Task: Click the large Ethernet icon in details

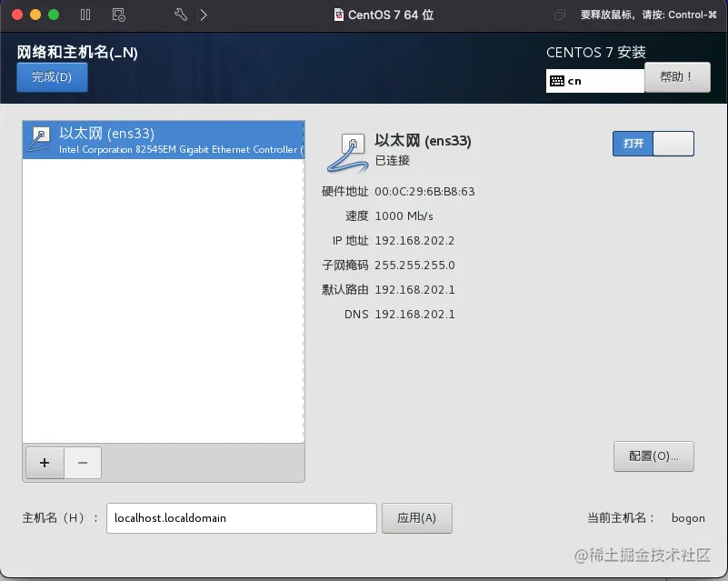Action: (348, 153)
